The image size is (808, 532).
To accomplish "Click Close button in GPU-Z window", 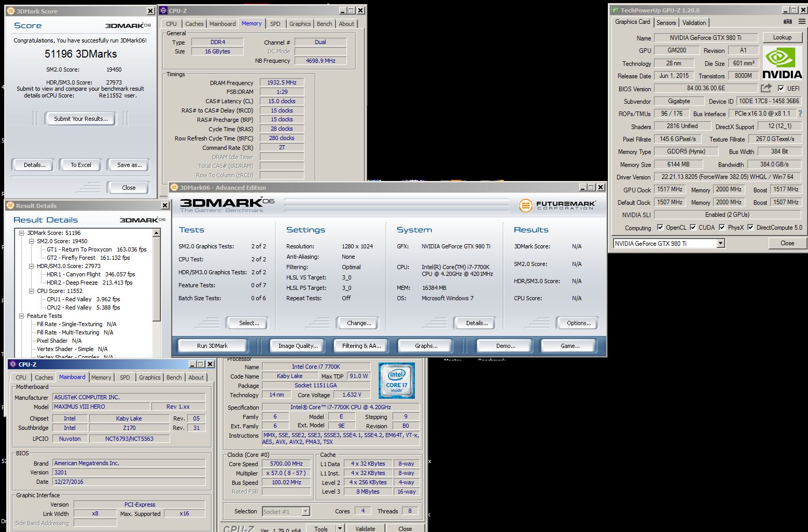I will click(x=787, y=243).
